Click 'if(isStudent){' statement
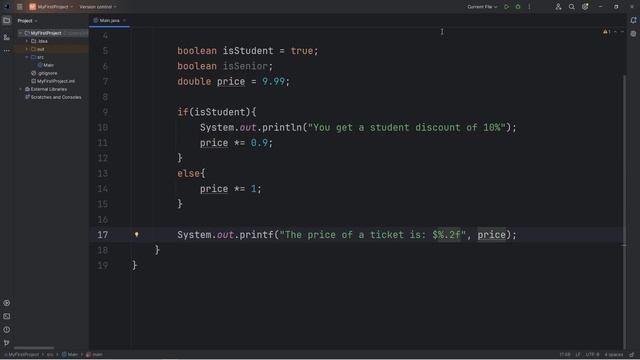 pos(217,112)
